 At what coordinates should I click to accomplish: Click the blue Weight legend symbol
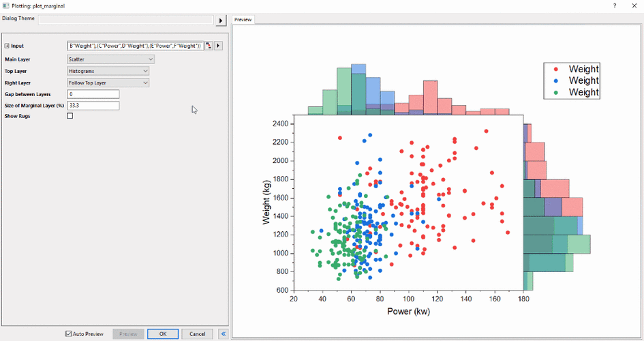[x=557, y=80]
